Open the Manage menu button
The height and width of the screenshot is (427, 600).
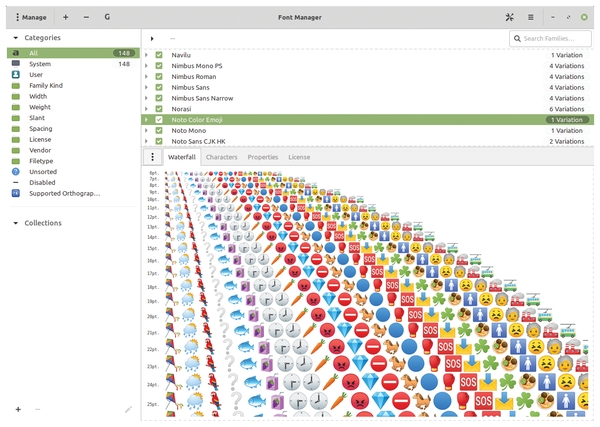tap(31, 17)
